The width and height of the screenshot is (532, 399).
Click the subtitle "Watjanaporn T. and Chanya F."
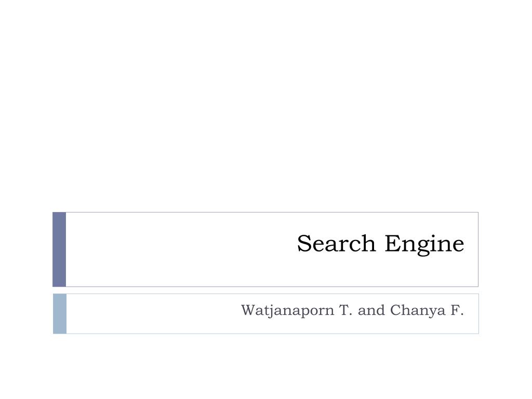pyautogui.click(x=352, y=311)
